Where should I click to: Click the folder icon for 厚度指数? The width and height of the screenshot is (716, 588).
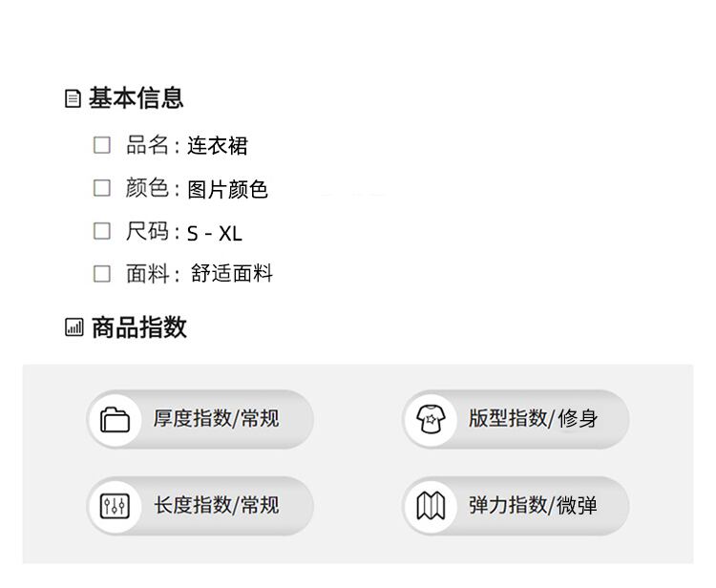(115, 419)
